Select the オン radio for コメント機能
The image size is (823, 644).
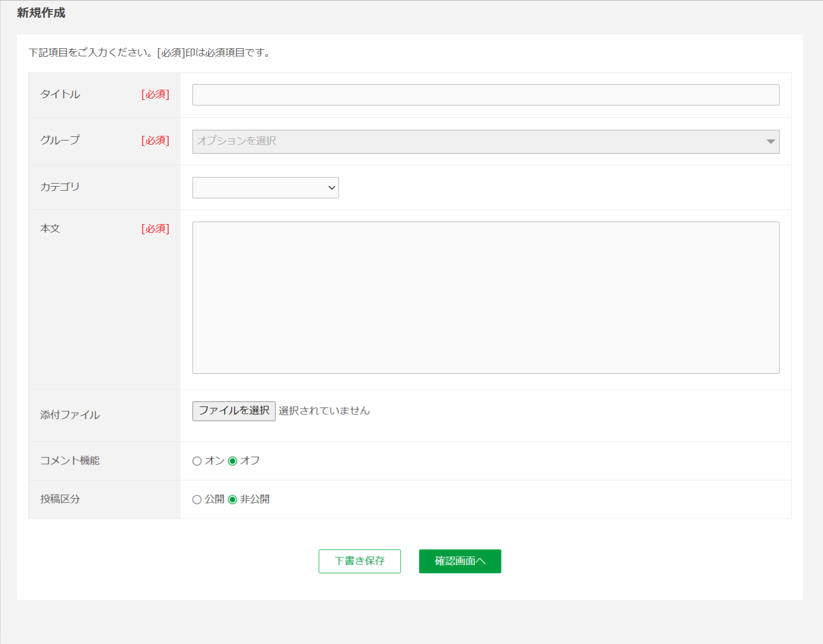(197, 461)
